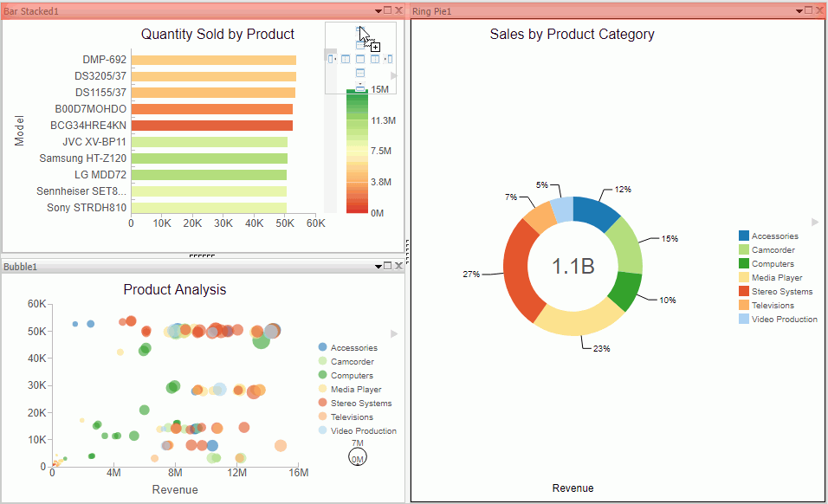Click the dock-to-bottom-edge icon in docking guide
The width and height of the screenshot is (828, 504).
[x=360, y=87]
